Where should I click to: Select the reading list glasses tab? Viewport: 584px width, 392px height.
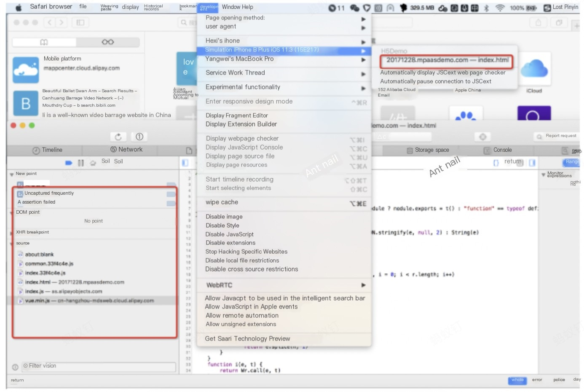(108, 42)
